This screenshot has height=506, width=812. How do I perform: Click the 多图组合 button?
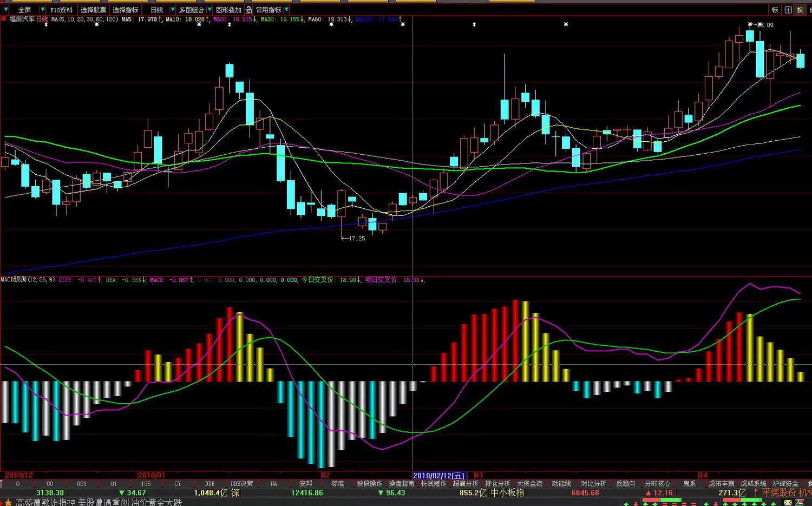click(x=191, y=10)
